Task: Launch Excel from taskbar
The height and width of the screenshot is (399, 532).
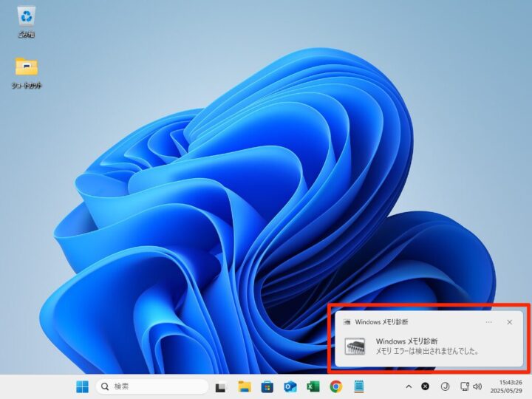Action: [313, 386]
